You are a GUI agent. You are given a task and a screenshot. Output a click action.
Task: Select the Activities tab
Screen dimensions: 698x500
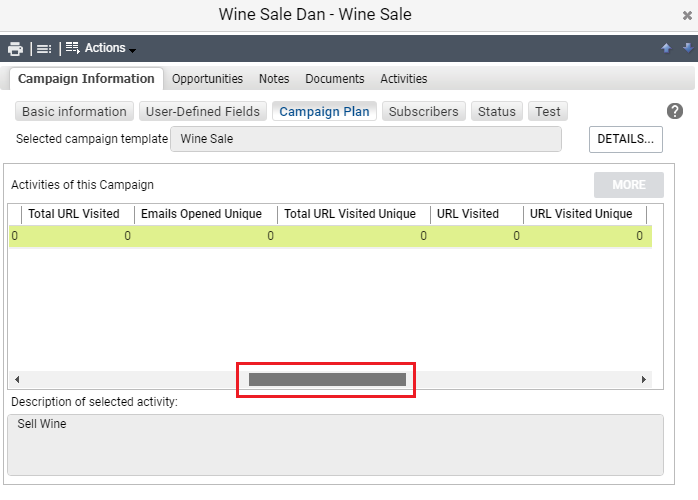[403, 79]
